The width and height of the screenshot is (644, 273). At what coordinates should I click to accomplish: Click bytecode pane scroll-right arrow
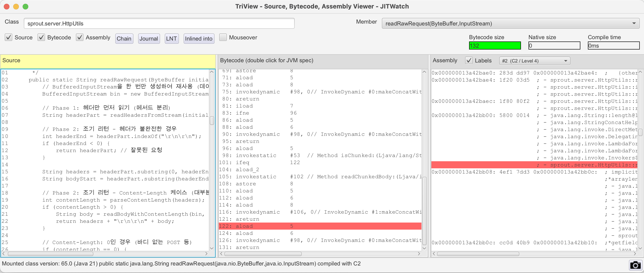419,254
